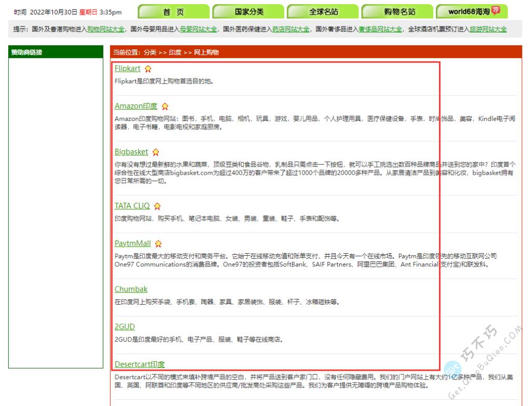Open the Bigbasket link
Screen dimensions: 532x406
[131, 152]
